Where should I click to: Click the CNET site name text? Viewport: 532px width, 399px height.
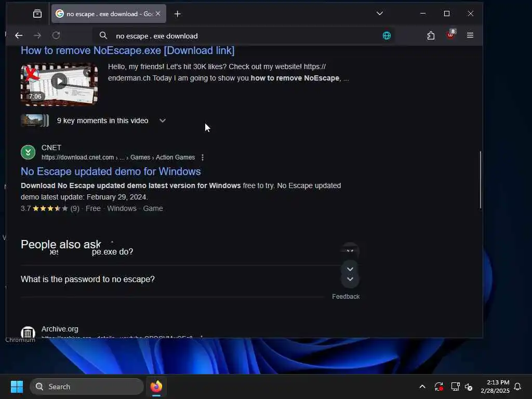click(51, 148)
